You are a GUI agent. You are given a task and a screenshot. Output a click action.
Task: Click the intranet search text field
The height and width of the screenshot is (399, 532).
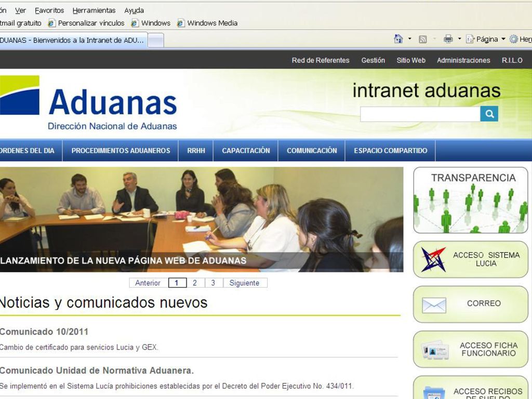pyautogui.click(x=420, y=114)
